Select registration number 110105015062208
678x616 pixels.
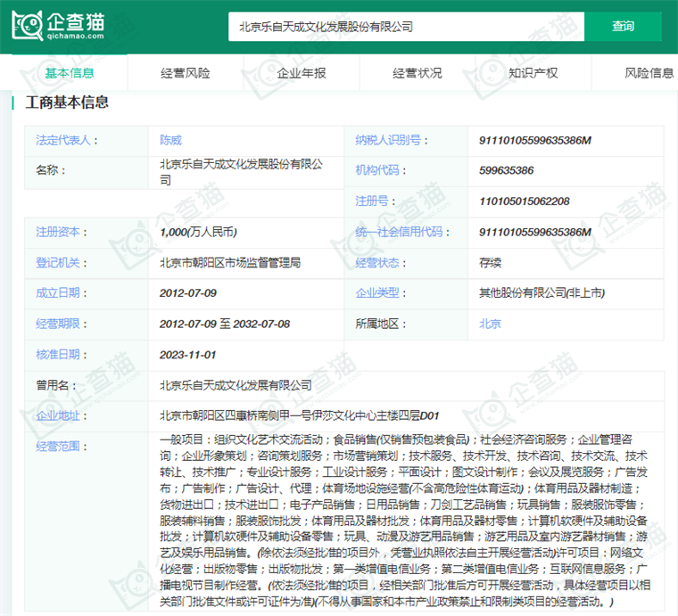tap(524, 201)
